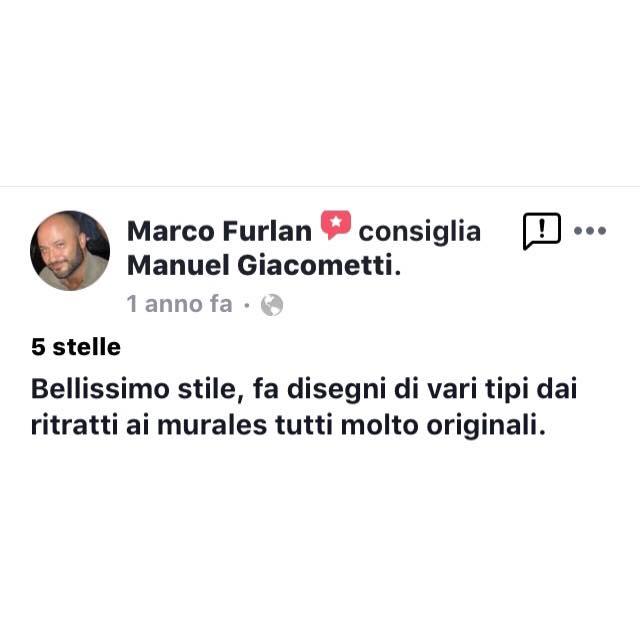This screenshot has height=640, width=640.
Task: Click the red recommendation star badge
Action: coord(336,224)
